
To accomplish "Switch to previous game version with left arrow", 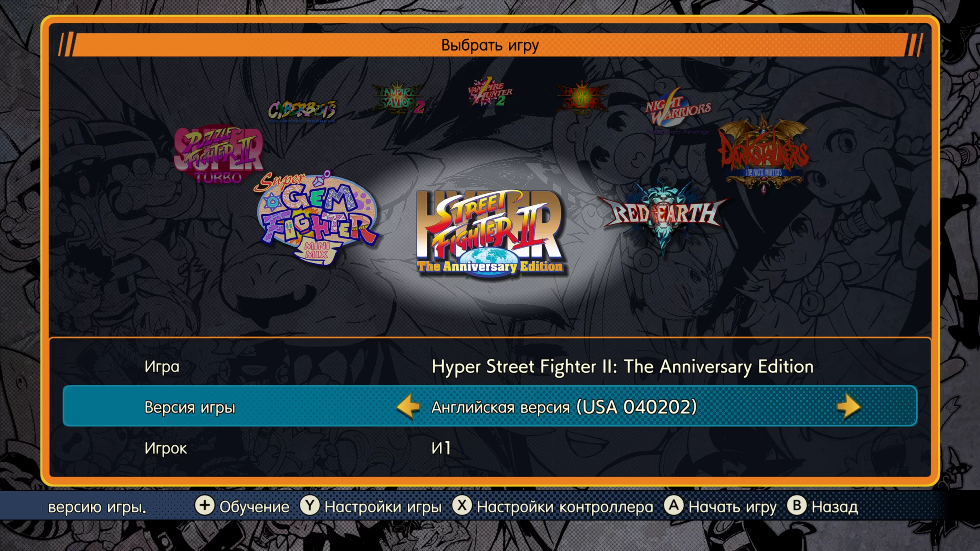I will (x=408, y=406).
